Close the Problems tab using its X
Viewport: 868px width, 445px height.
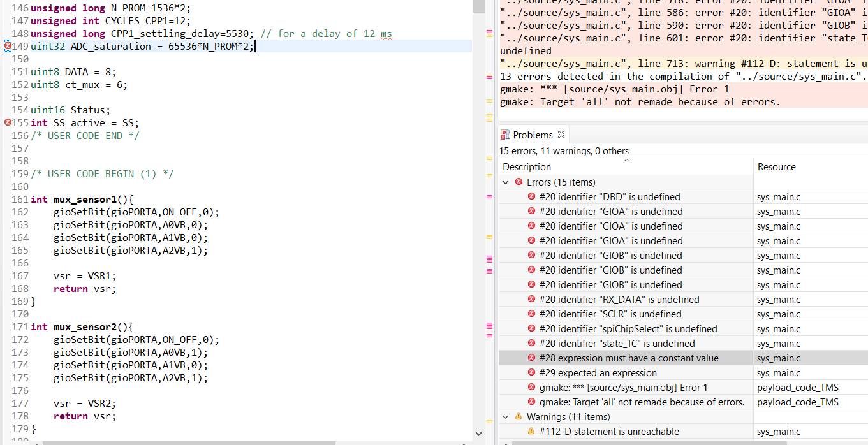pos(561,135)
